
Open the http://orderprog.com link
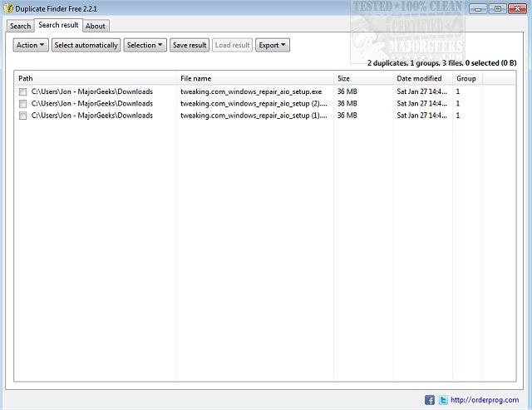coord(485,400)
